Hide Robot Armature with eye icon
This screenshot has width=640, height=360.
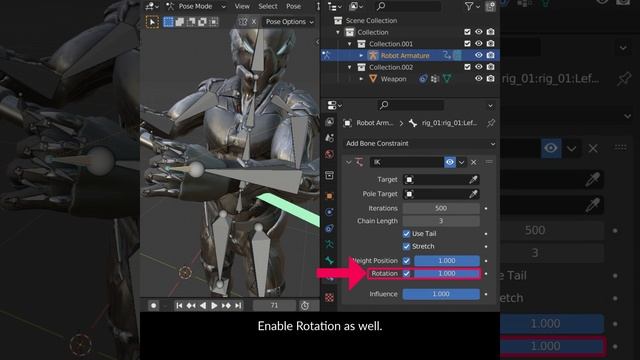tap(479, 55)
